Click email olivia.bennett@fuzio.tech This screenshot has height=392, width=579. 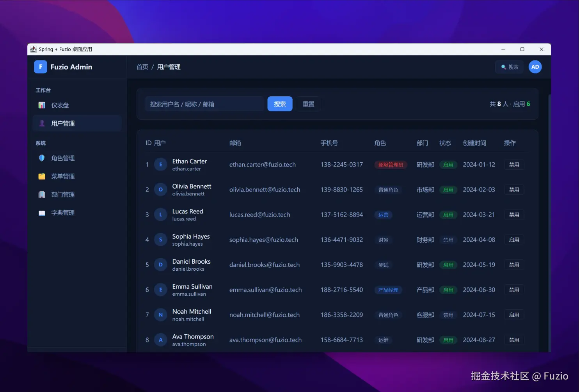(265, 190)
